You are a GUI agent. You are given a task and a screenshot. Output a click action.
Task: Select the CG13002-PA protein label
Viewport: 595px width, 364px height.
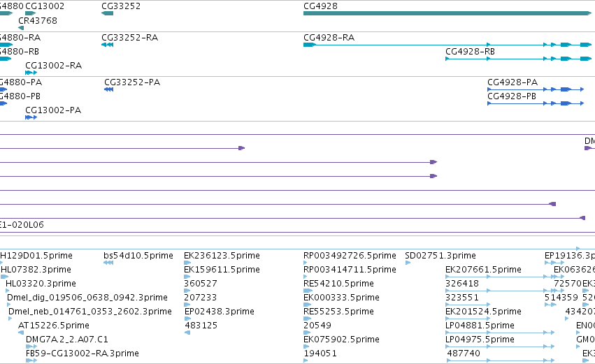(53, 110)
